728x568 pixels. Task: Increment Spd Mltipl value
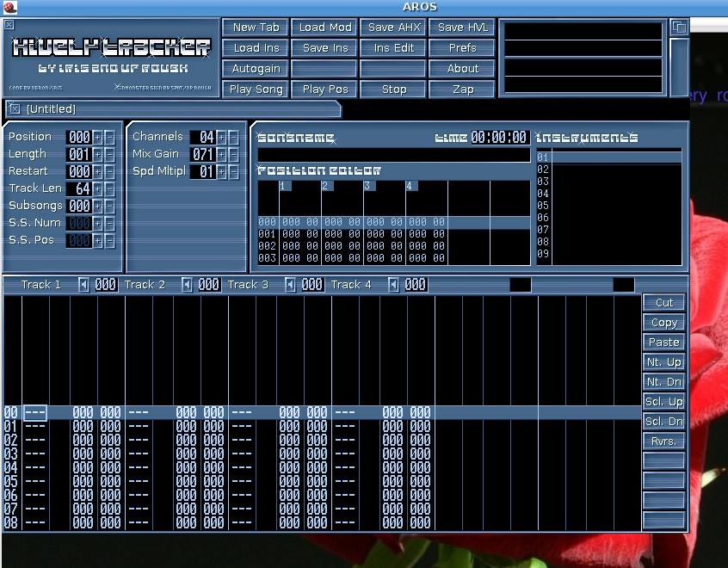[222, 172]
